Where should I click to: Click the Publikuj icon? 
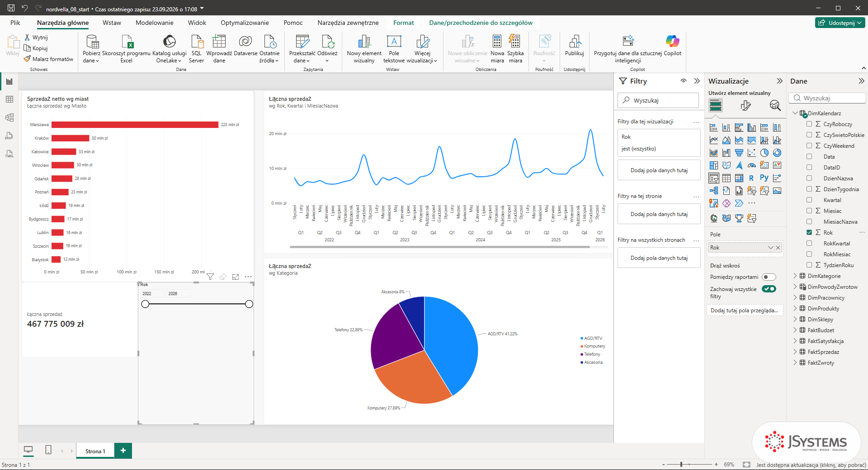575,42
